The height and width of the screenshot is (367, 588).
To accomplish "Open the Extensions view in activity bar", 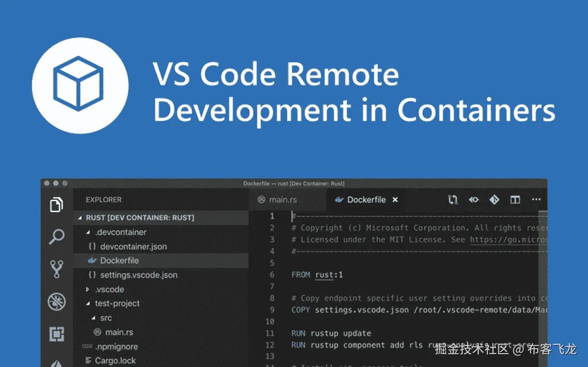I will point(57,334).
